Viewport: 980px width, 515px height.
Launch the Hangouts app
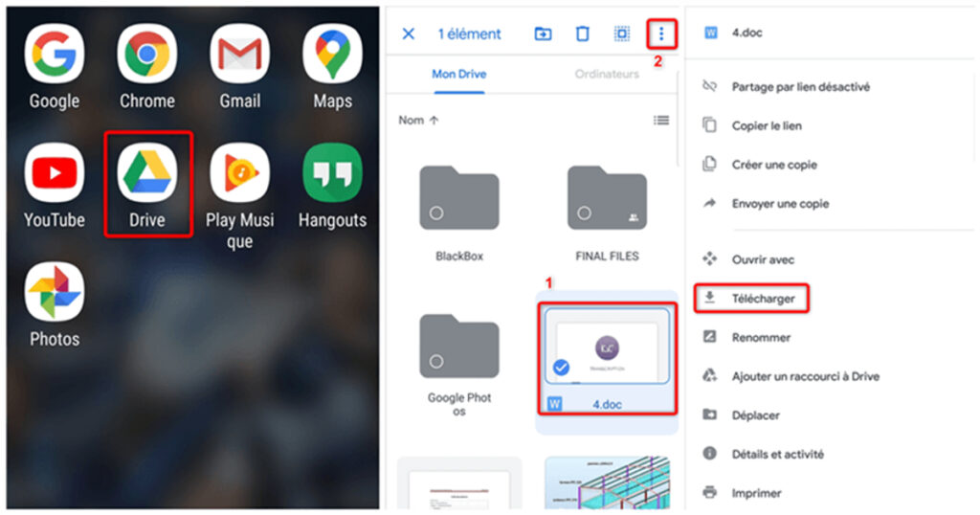click(x=332, y=172)
